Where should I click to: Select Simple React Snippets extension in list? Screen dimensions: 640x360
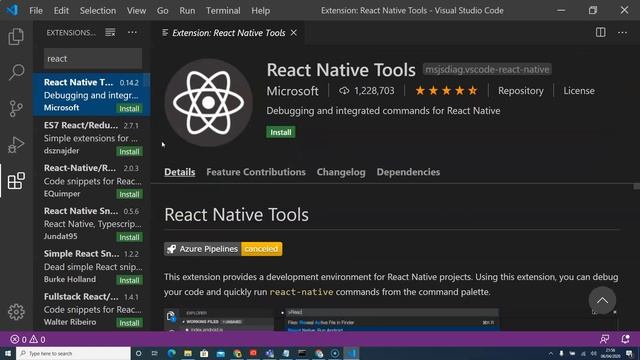click(91, 267)
